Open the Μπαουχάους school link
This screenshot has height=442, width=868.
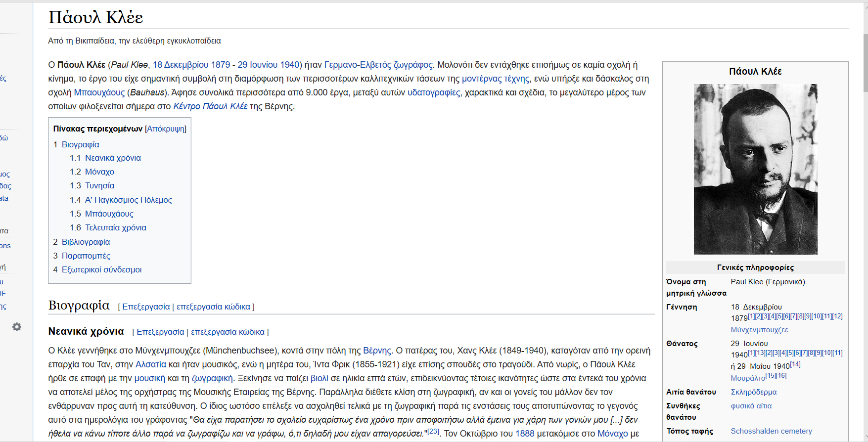tap(99, 92)
